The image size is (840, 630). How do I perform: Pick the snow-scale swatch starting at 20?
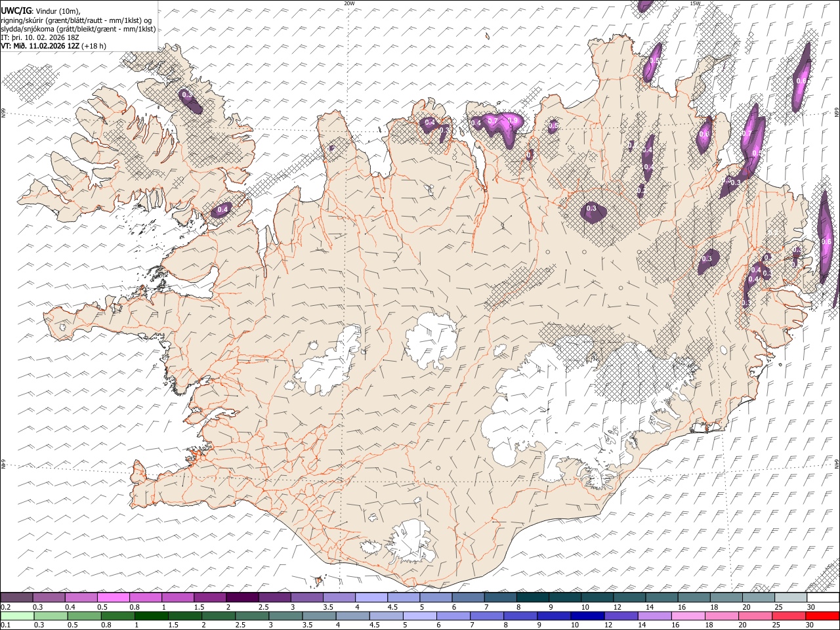(x=758, y=598)
